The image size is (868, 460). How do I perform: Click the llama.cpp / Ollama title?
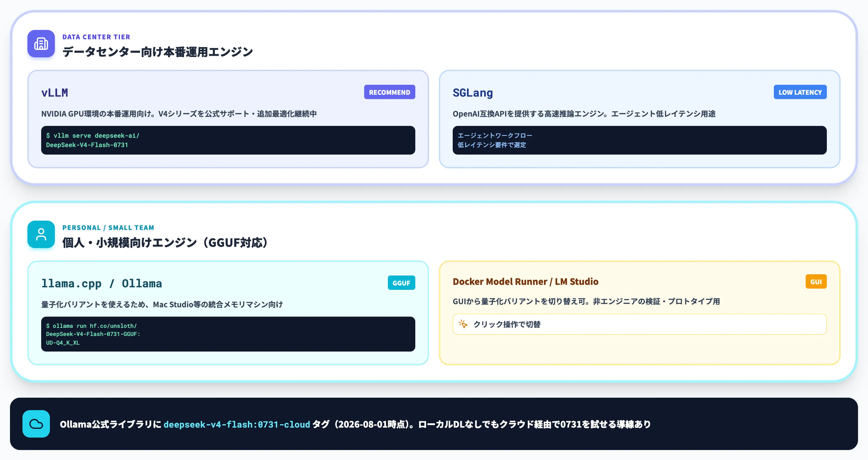click(101, 284)
